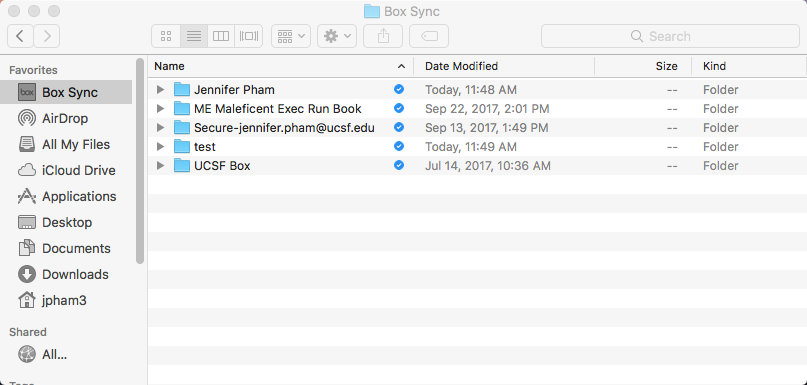Click the ME Maleficent Exec Run Book folder icon
This screenshot has width=807, height=385.
tap(182, 109)
